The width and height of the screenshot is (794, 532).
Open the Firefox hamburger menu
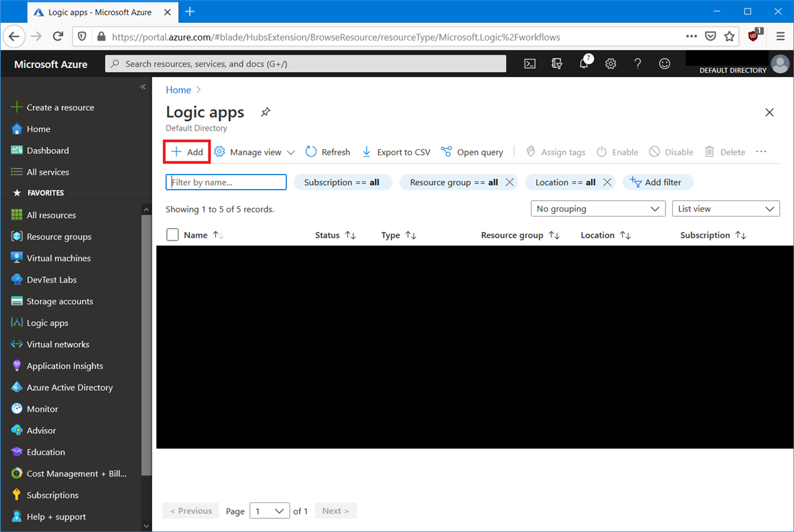point(780,36)
